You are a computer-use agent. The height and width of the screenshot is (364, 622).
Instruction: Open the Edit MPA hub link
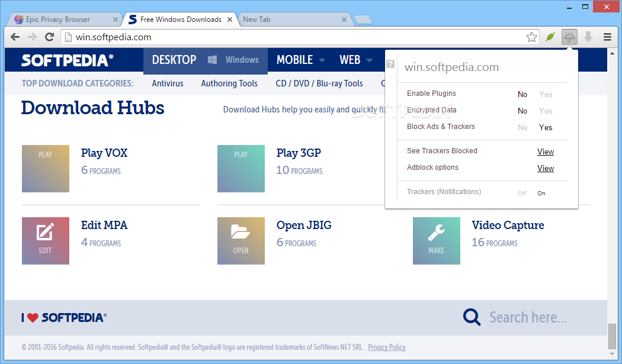coord(104,226)
